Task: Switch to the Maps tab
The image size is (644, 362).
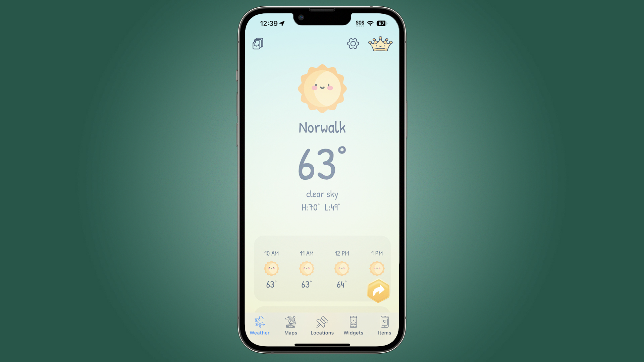Action: coord(290,325)
